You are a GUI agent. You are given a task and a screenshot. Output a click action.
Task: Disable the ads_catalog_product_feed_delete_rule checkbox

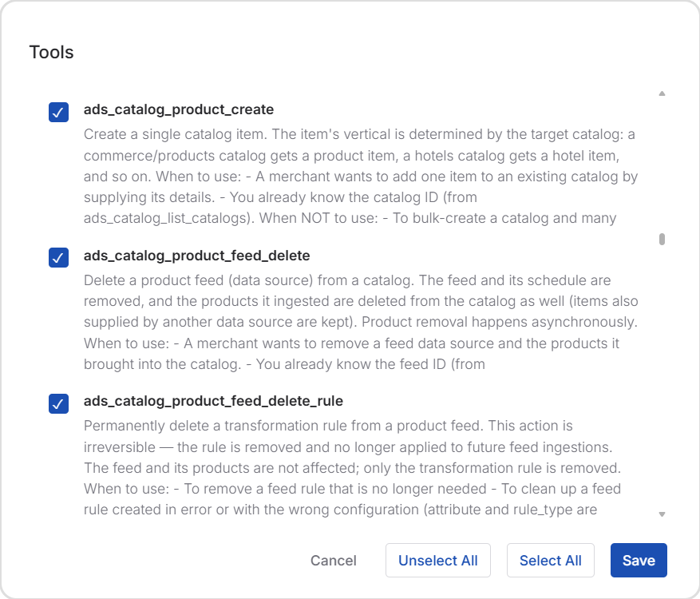click(58, 404)
